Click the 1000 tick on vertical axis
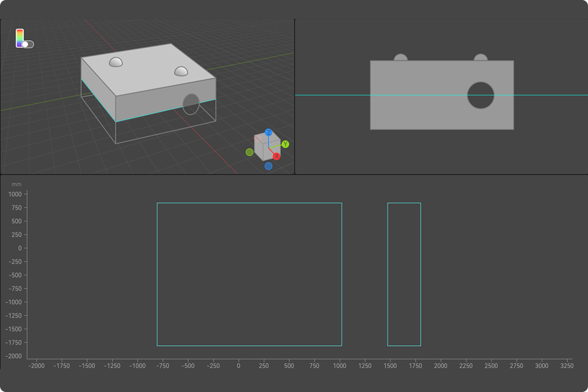The image size is (588, 392). (x=14, y=194)
